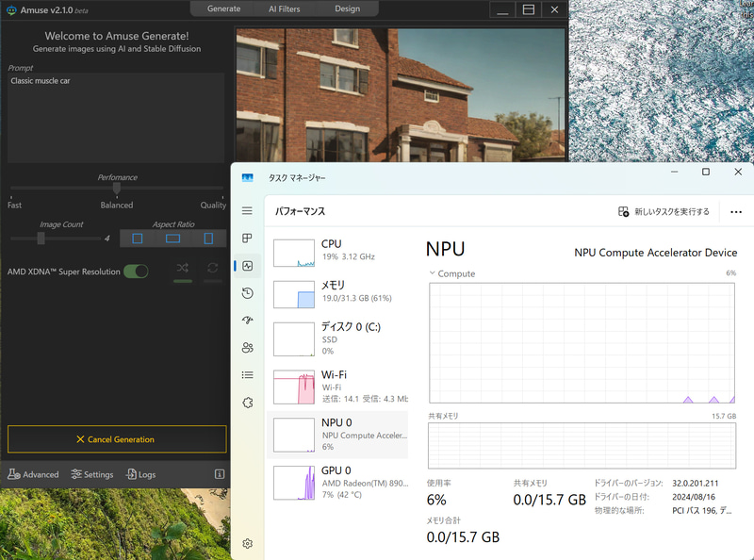
Task: Click the Amuse random seed shuffle icon
Action: [182, 268]
